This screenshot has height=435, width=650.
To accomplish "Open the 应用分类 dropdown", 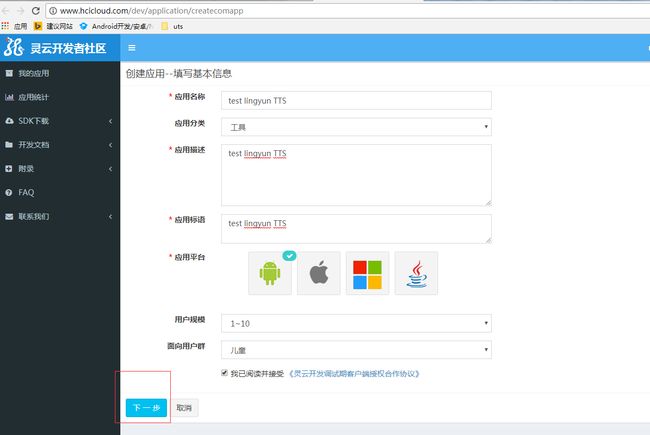I will (357, 127).
